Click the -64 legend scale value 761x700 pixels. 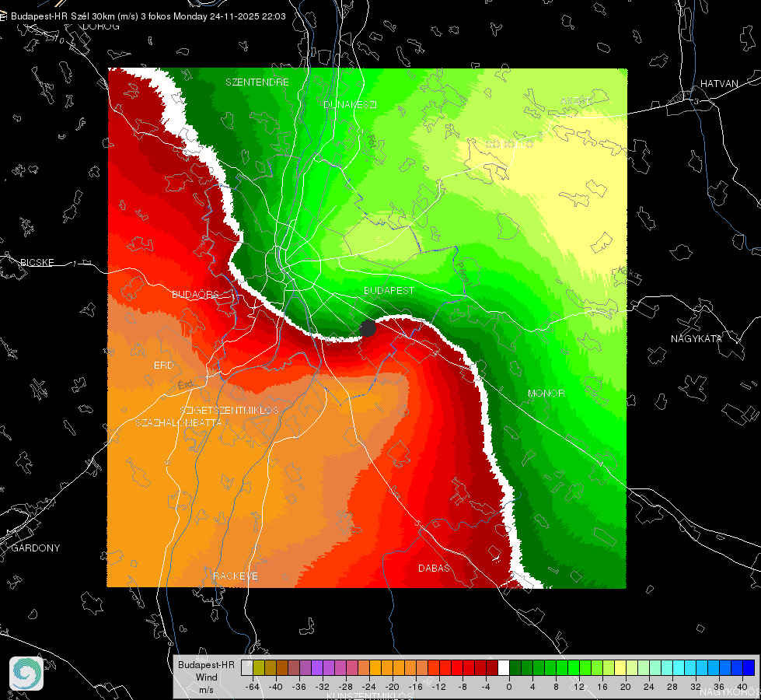click(x=252, y=687)
